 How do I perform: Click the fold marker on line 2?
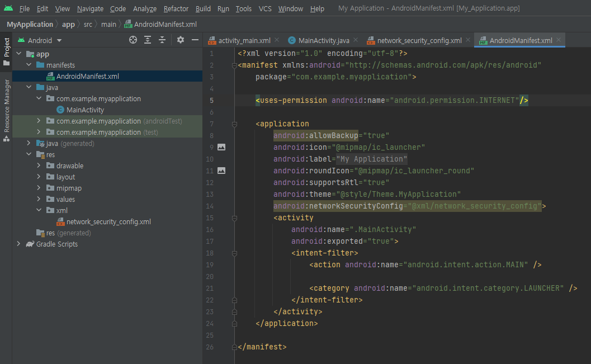234,65
